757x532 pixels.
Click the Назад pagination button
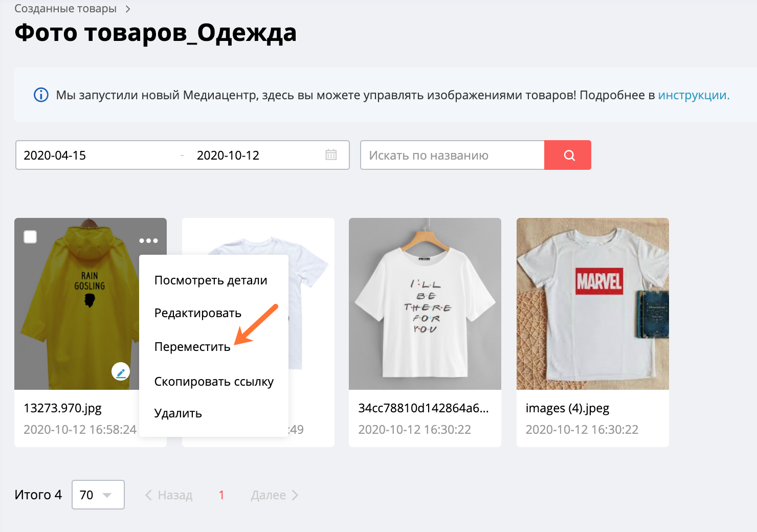tap(169, 495)
